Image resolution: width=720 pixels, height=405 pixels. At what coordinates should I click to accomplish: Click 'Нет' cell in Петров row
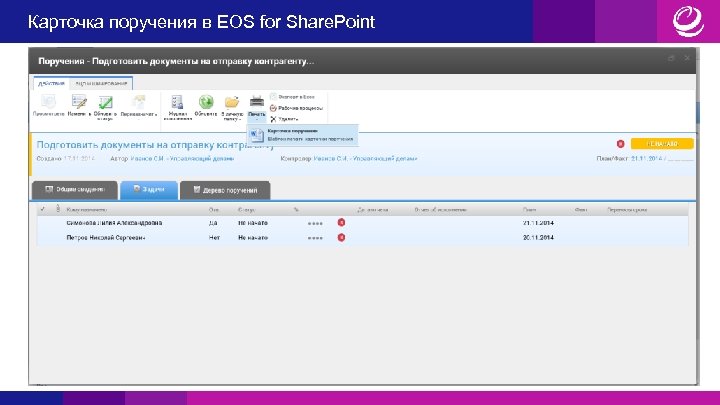(214, 238)
